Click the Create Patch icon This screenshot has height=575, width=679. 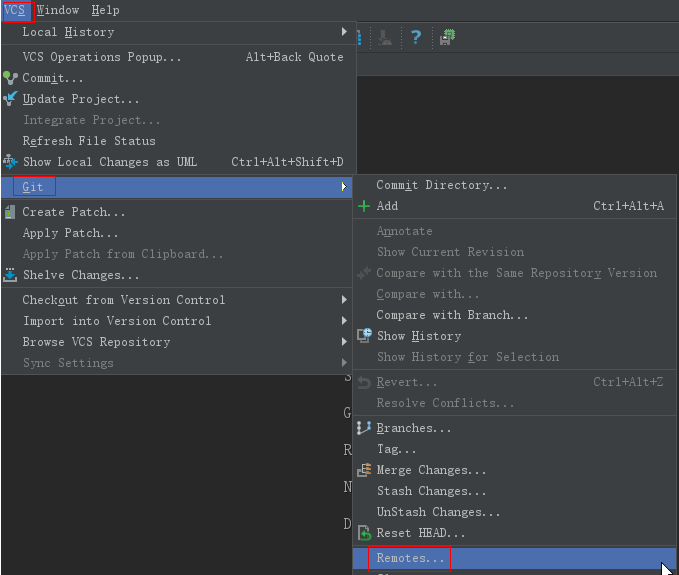coord(10,212)
